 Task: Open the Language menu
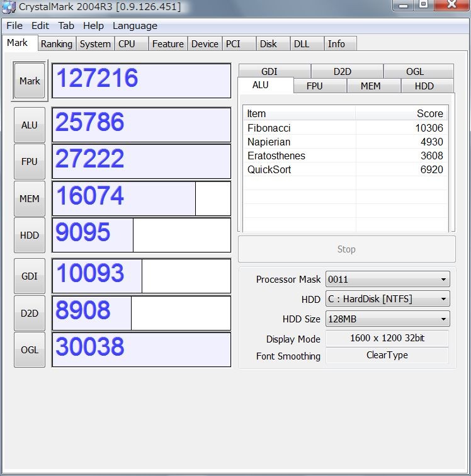(x=135, y=26)
